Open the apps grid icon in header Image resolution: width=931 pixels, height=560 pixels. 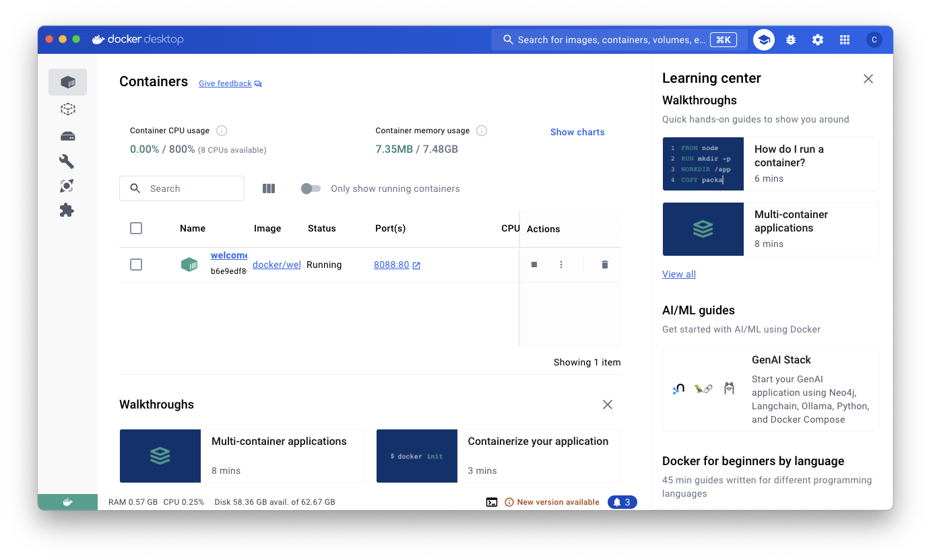[x=845, y=40]
